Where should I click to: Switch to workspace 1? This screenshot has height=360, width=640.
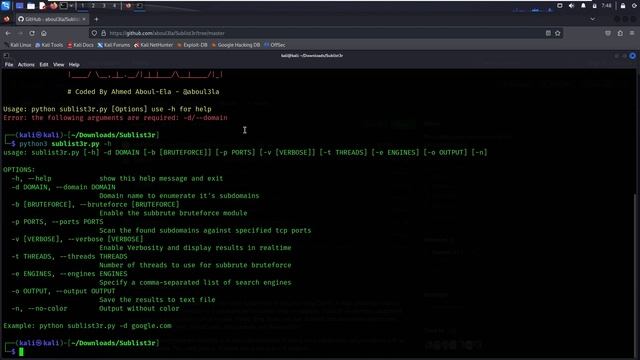tap(82, 6)
